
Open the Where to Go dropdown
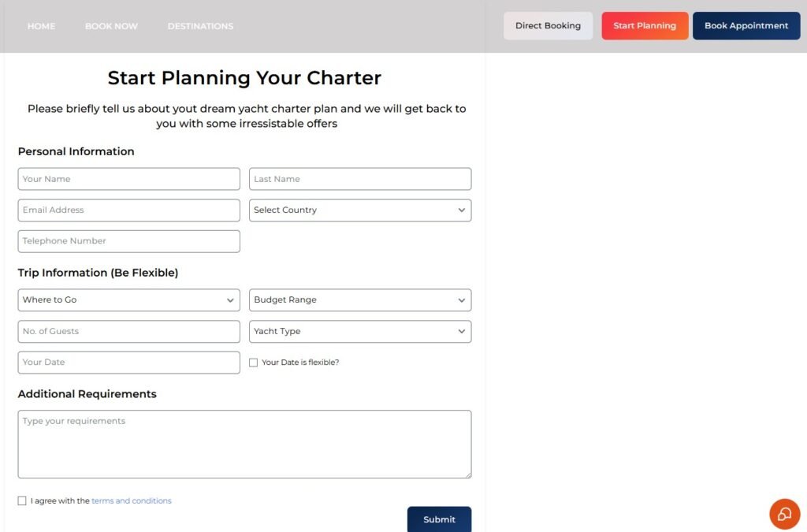[x=128, y=300]
